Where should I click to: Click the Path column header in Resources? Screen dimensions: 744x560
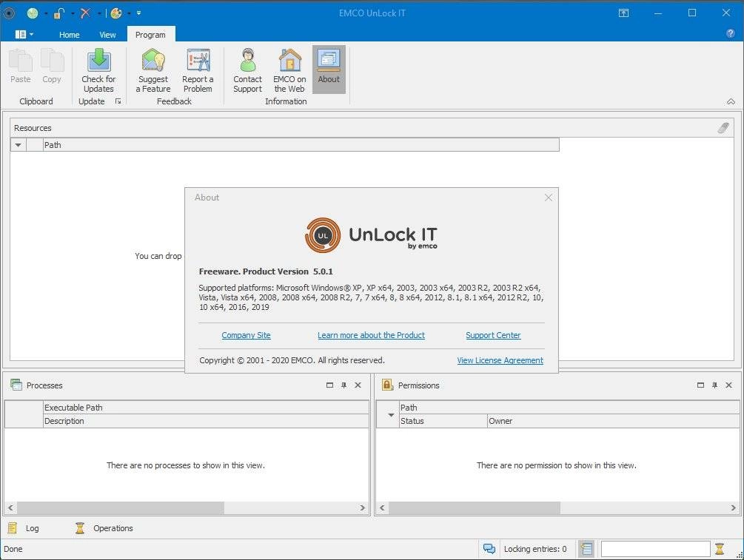pyautogui.click(x=301, y=144)
